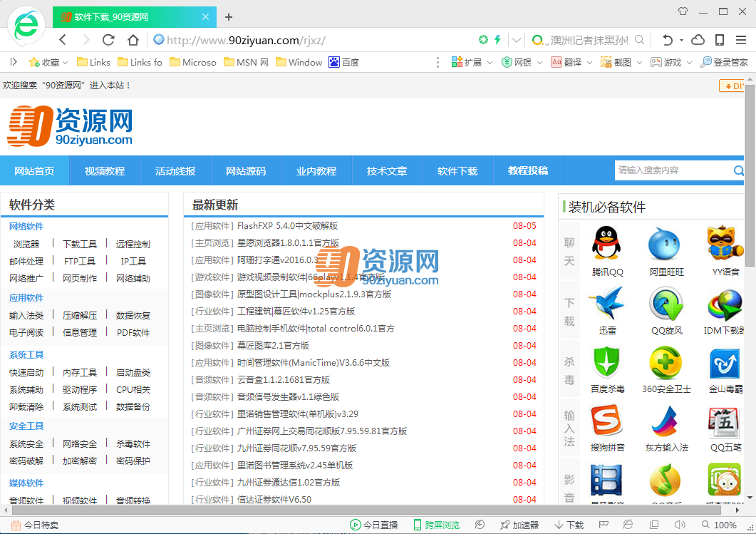Open the 活动线报 nav item
This screenshot has height=534, width=756.
(175, 171)
